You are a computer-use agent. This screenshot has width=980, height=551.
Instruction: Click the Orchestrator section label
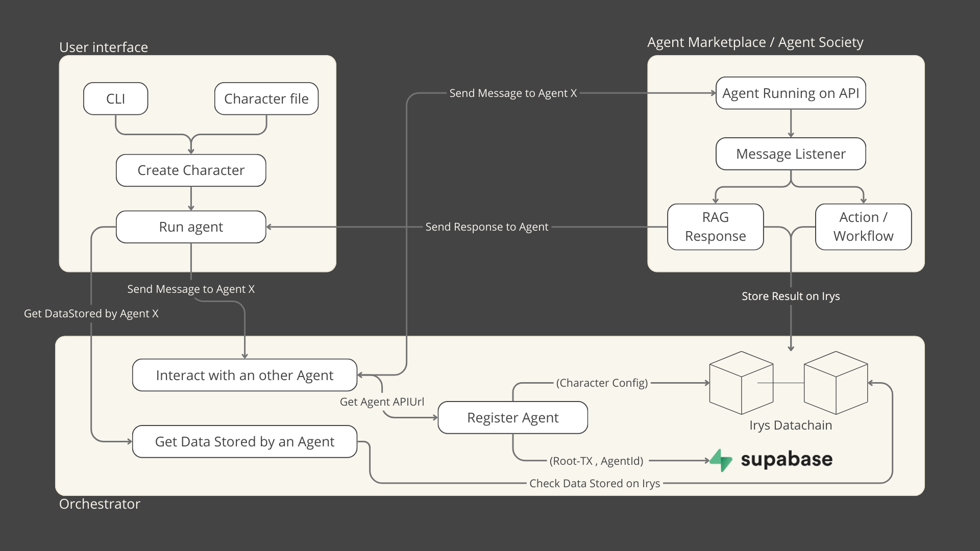tap(100, 504)
